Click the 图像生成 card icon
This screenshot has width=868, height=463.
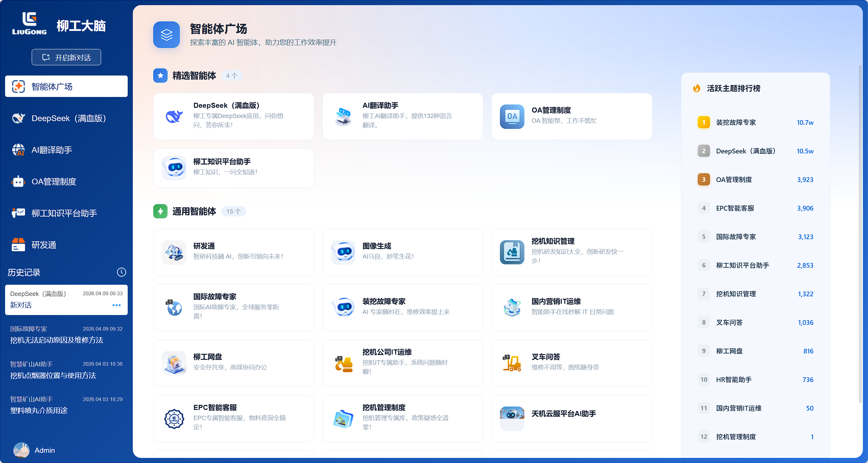point(343,252)
